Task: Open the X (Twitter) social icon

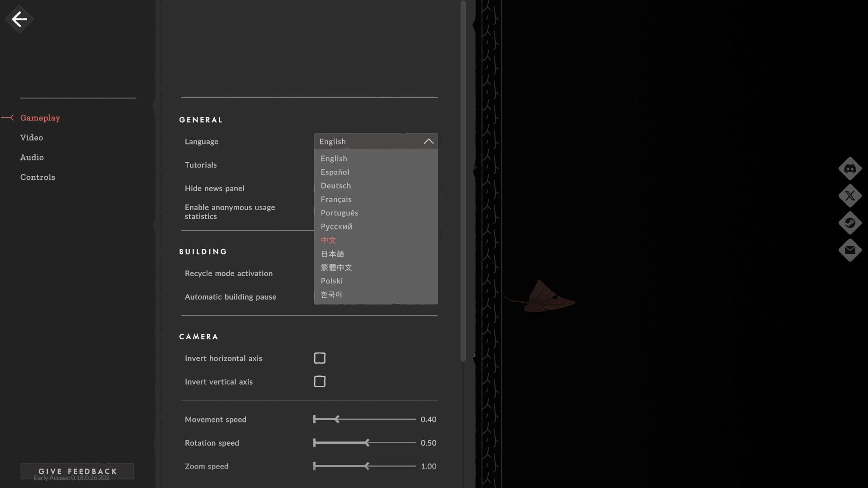Action: pyautogui.click(x=850, y=196)
